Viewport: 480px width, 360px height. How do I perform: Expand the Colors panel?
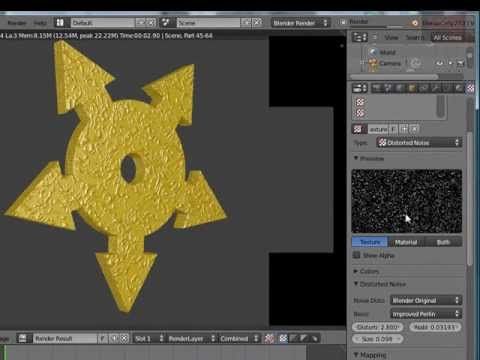tap(356, 271)
